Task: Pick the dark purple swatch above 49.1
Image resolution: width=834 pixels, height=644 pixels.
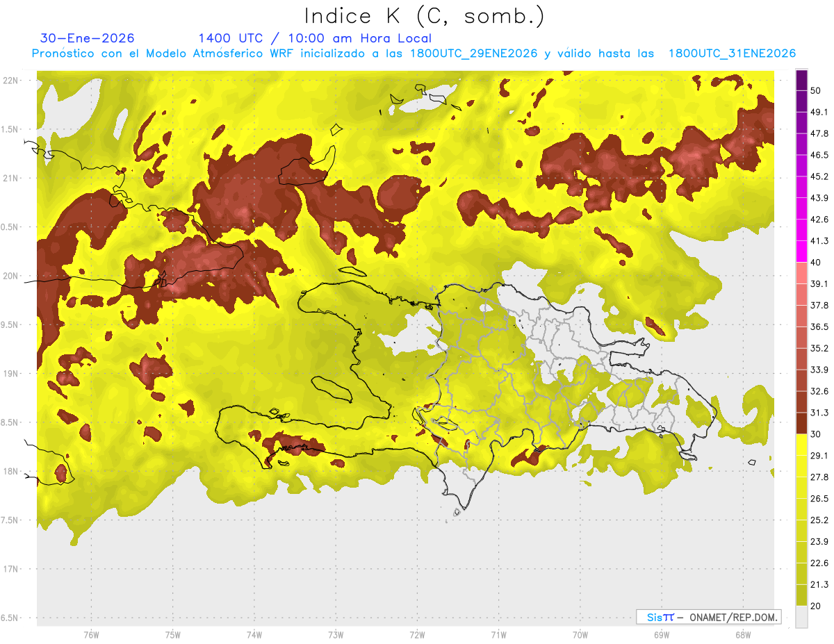Action: 801,101
